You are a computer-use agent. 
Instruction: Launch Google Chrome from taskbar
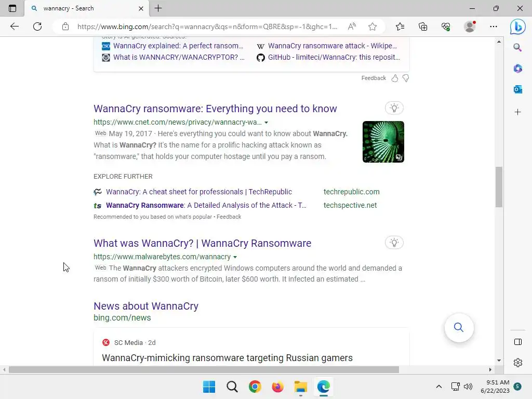tap(255, 387)
